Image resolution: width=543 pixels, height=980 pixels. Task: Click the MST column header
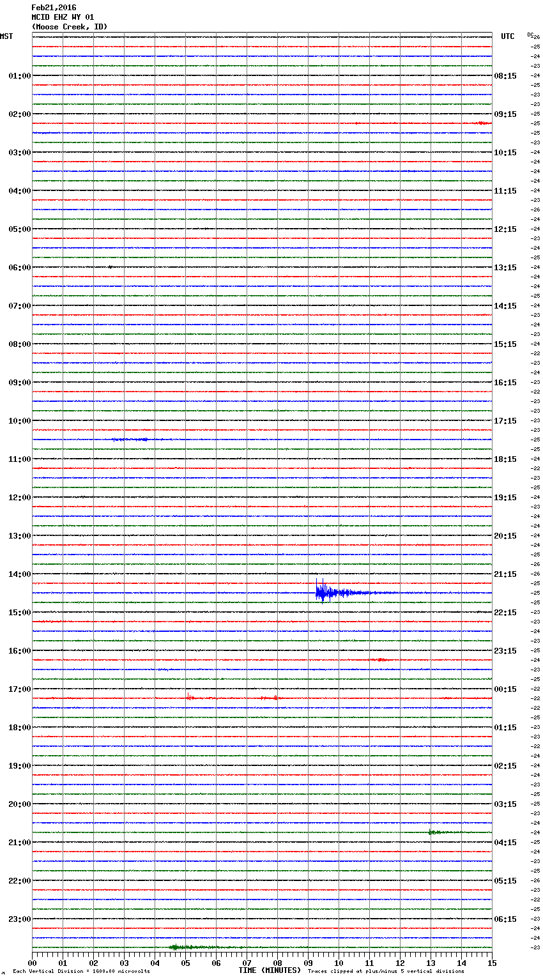(6, 36)
